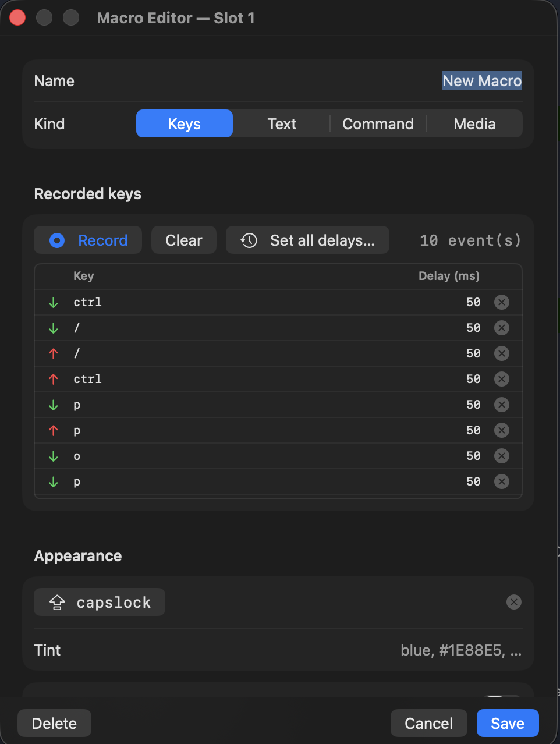Click the Appearance heading
Image resolution: width=560 pixels, height=744 pixels.
pos(78,556)
